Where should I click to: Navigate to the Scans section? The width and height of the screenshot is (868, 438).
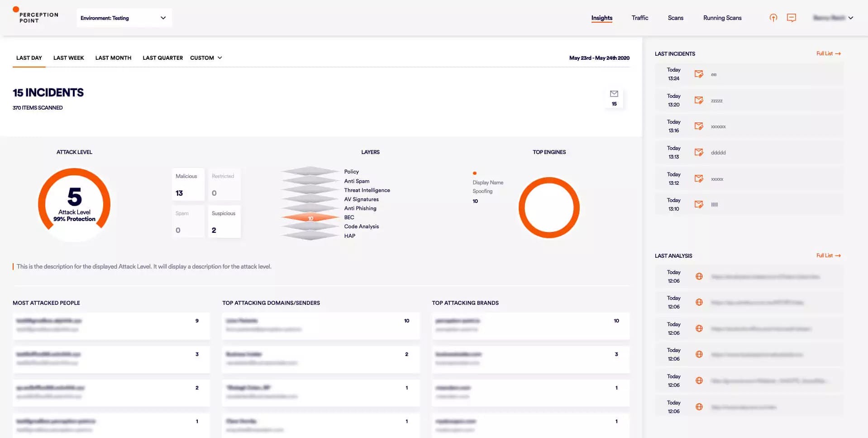(x=675, y=18)
